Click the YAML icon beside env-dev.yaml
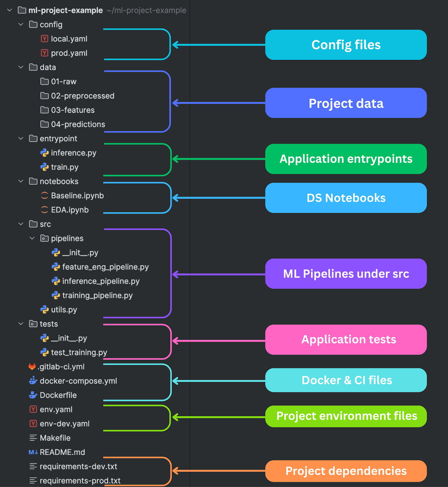Viewport: 448px width, 487px height. 33,423
